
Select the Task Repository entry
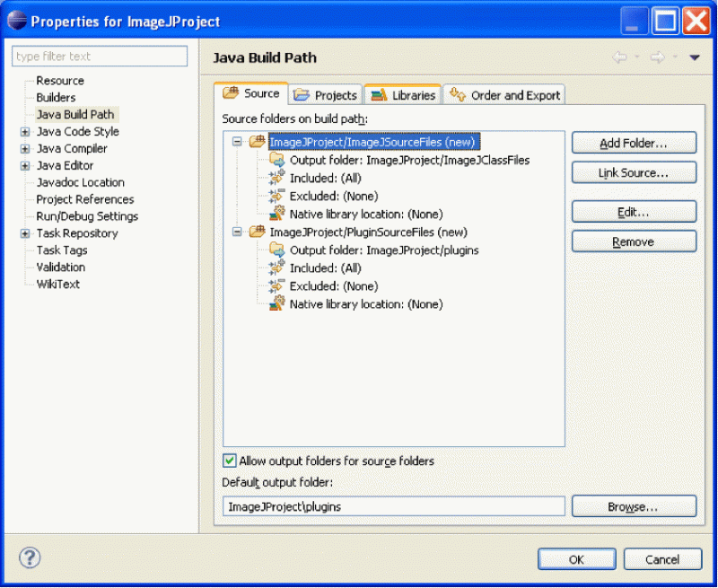coord(77,233)
